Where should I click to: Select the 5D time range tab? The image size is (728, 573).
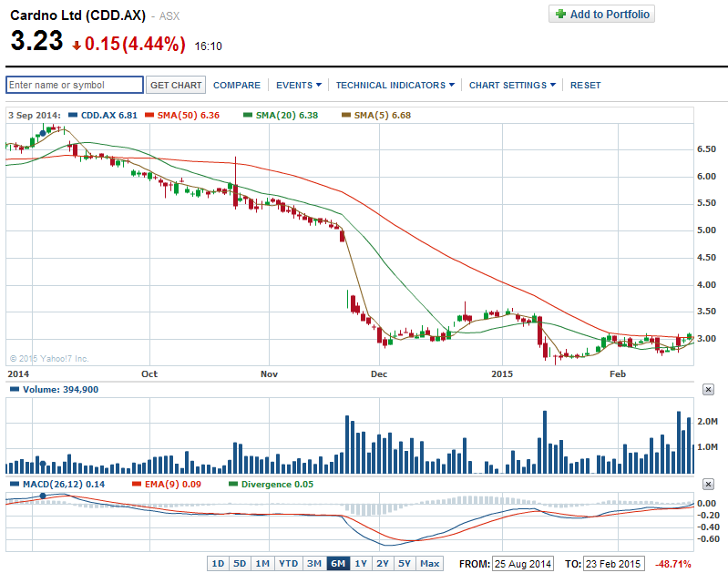[x=240, y=563]
